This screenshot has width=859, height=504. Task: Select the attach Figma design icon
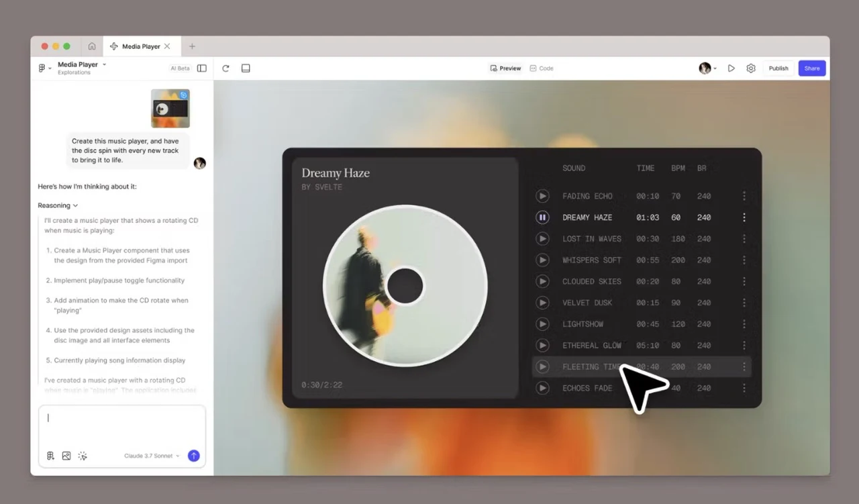coord(50,456)
